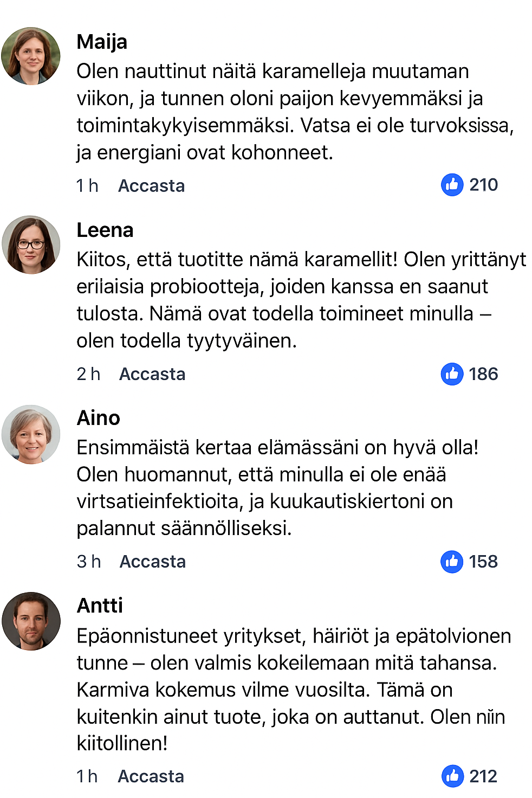Click the commenter name Antti
Image resolution: width=532 pixels, height=798 pixels.
tap(100, 606)
